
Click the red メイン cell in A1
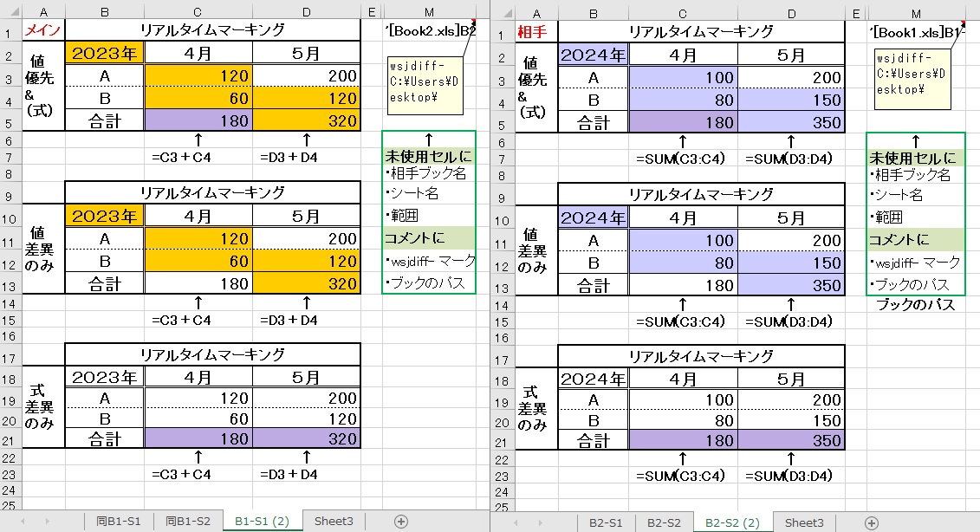click(42, 31)
